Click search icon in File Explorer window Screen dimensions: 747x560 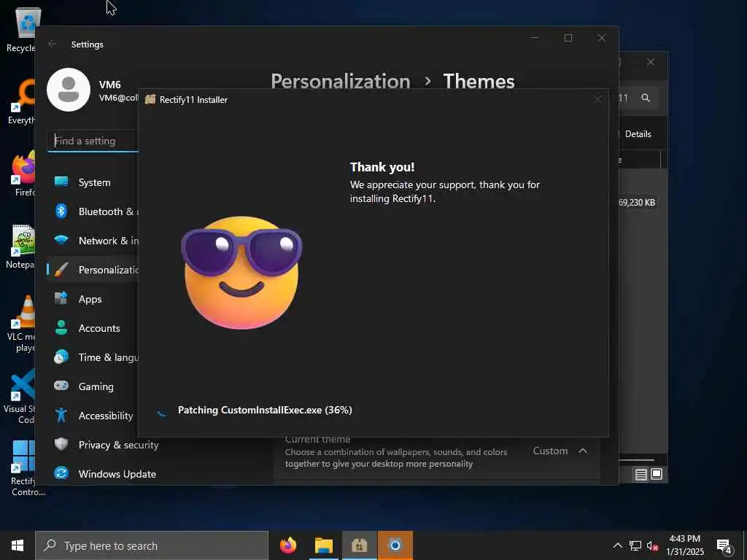pos(646,98)
